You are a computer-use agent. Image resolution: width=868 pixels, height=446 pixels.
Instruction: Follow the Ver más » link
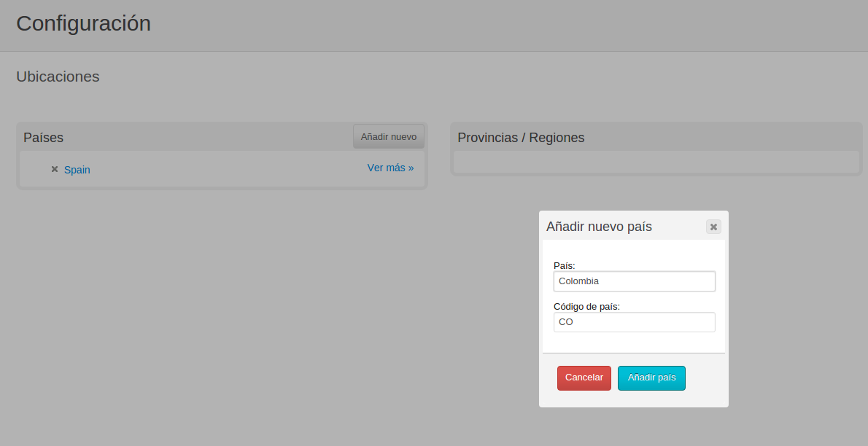point(390,168)
